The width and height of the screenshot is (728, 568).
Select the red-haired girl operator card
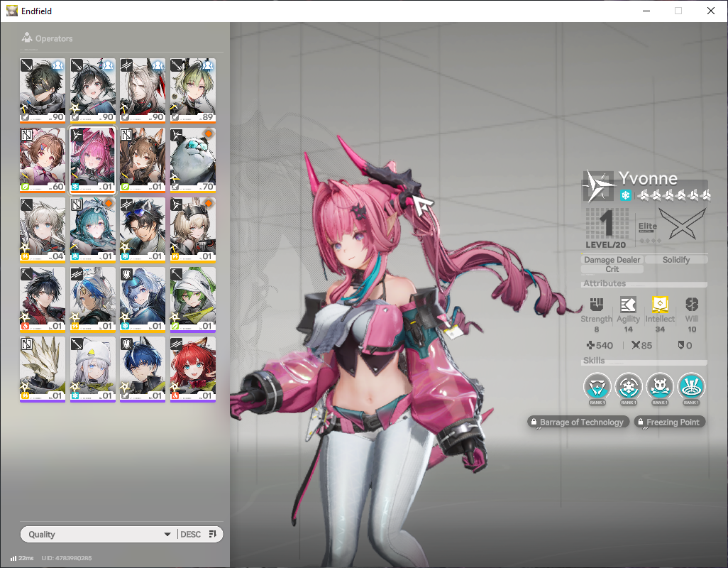(193, 368)
